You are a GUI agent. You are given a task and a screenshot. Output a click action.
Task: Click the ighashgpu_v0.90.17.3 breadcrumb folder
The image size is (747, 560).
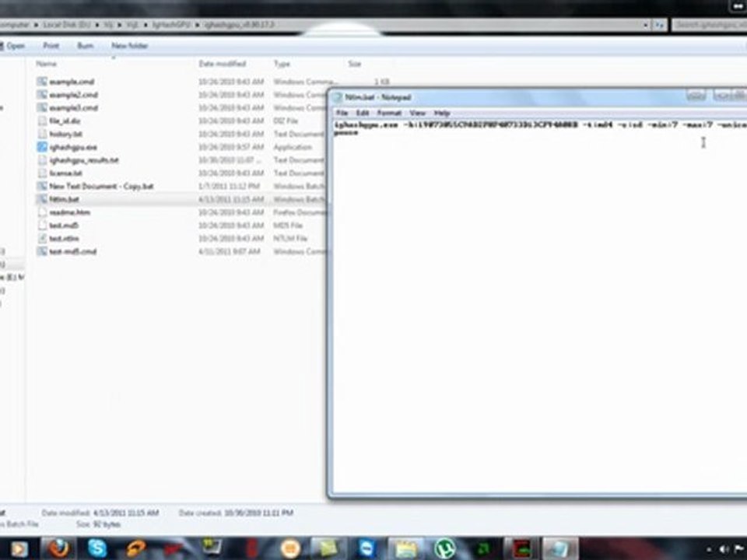click(x=240, y=24)
